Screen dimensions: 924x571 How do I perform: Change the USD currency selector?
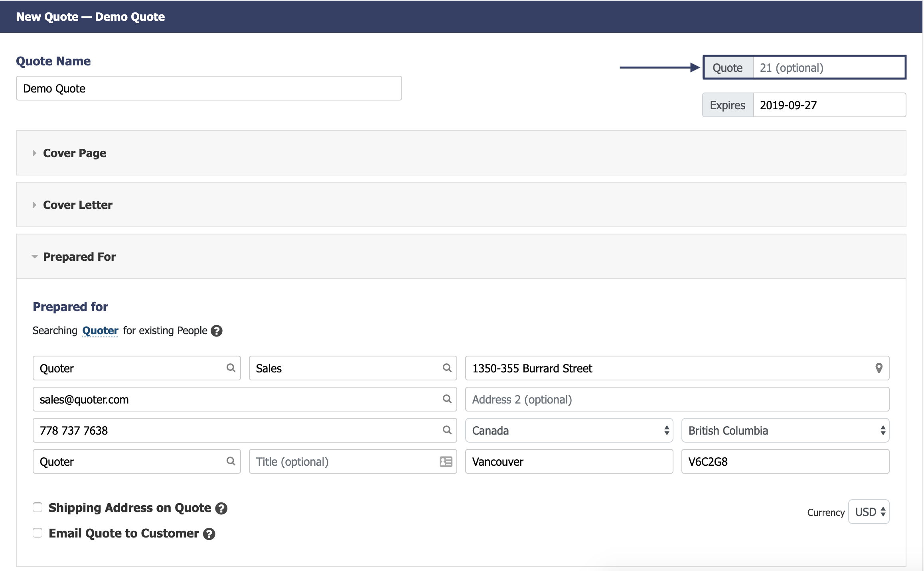coord(869,512)
